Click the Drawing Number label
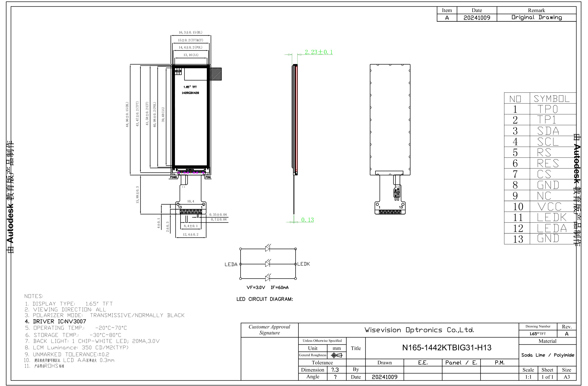 tap(538, 326)
